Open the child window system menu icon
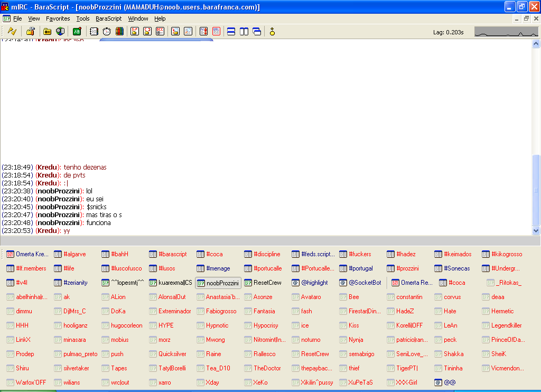Image resolution: width=541 pixels, height=392 pixels. [6, 18]
